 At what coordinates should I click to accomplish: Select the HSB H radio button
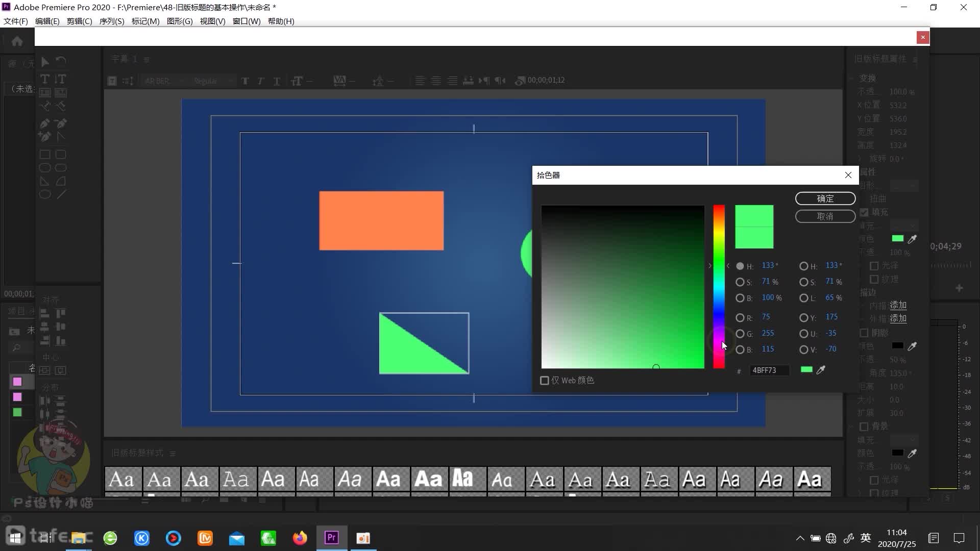coord(740,266)
